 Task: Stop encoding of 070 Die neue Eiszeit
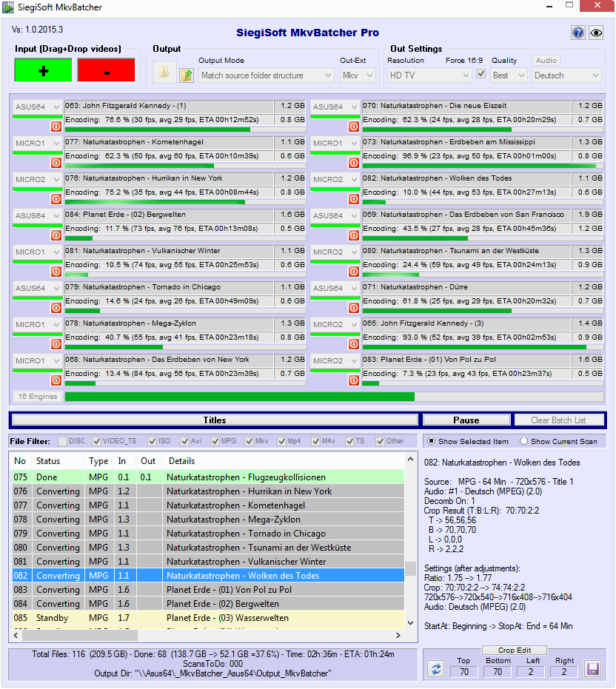pos(354,127)
